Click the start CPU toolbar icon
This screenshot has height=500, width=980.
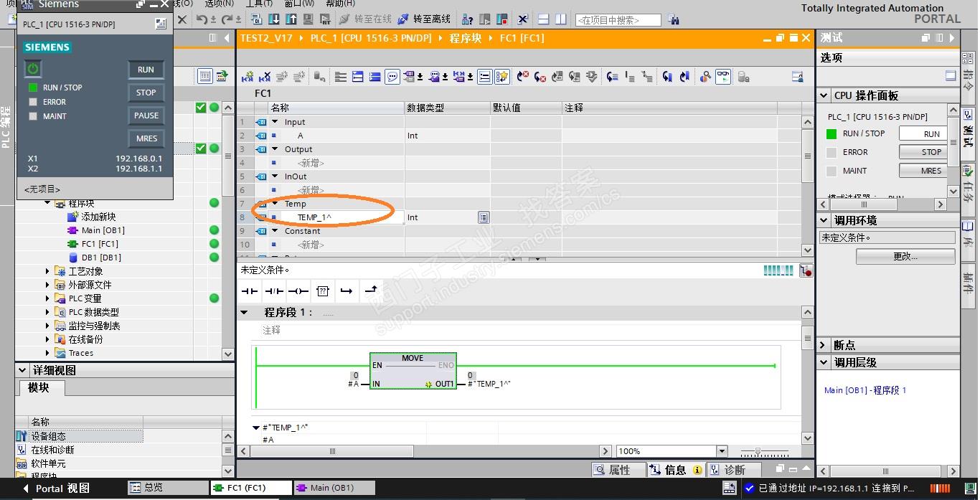click(x=485, y=19)
